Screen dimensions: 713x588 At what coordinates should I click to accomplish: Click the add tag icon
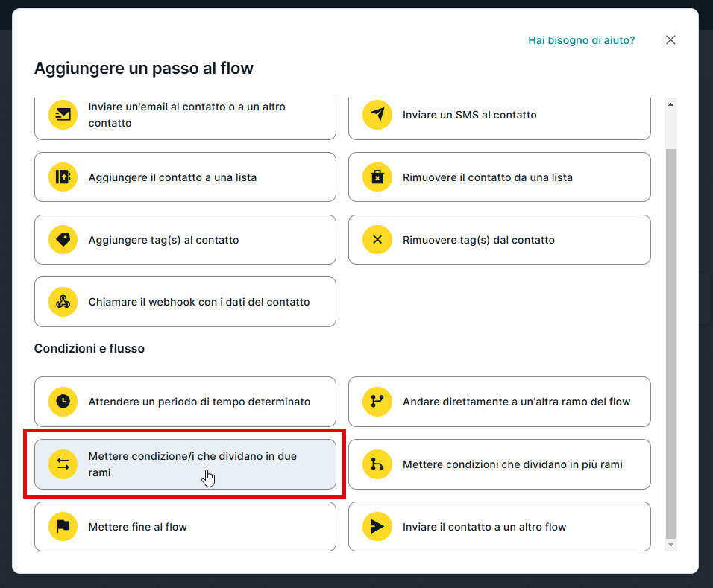[63, 240]
